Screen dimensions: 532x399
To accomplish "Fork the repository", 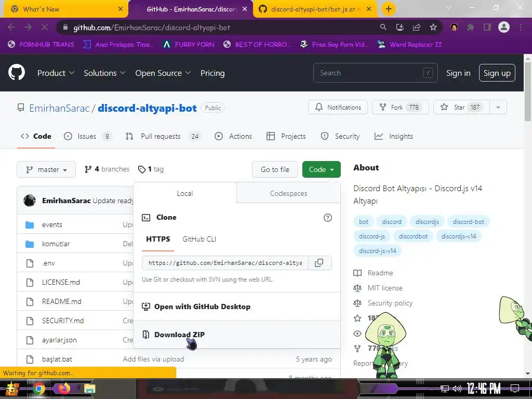I will 401,107.
